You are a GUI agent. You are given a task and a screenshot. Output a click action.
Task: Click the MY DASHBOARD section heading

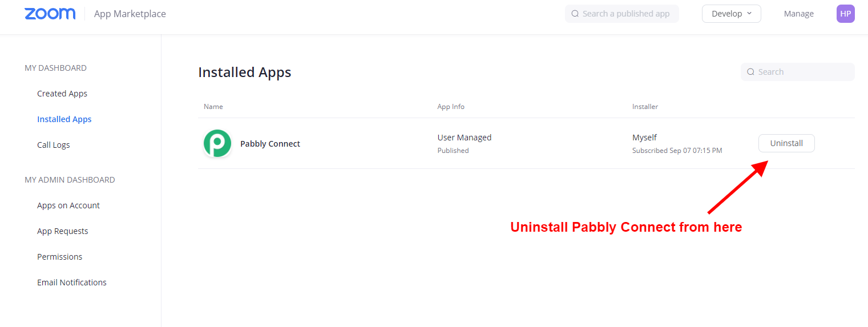[56, 68]
